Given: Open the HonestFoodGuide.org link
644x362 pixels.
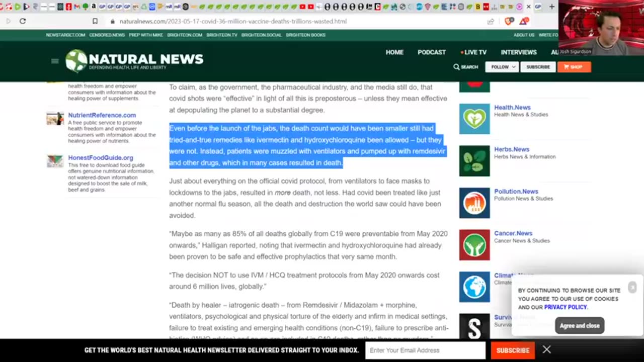Looking at the screenshot, I should (x=101, y=158).
